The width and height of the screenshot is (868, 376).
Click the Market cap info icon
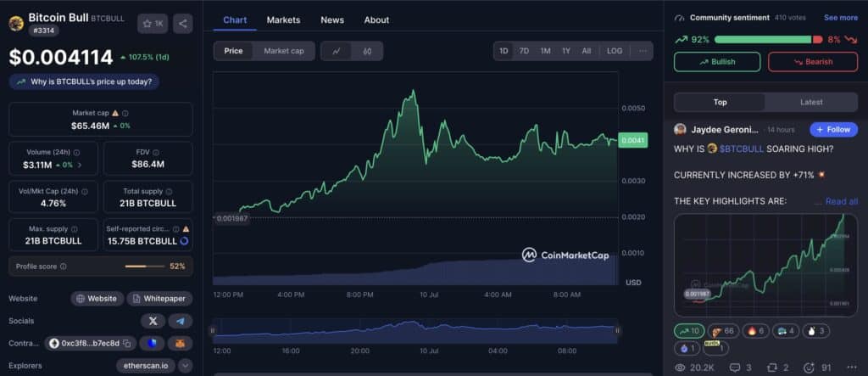[125, 113]
